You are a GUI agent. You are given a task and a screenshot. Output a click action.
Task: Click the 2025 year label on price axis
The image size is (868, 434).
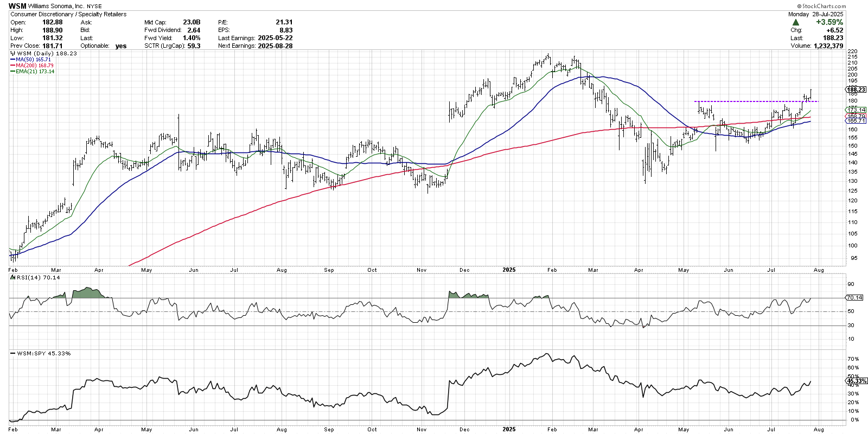(x=509, y=270)
